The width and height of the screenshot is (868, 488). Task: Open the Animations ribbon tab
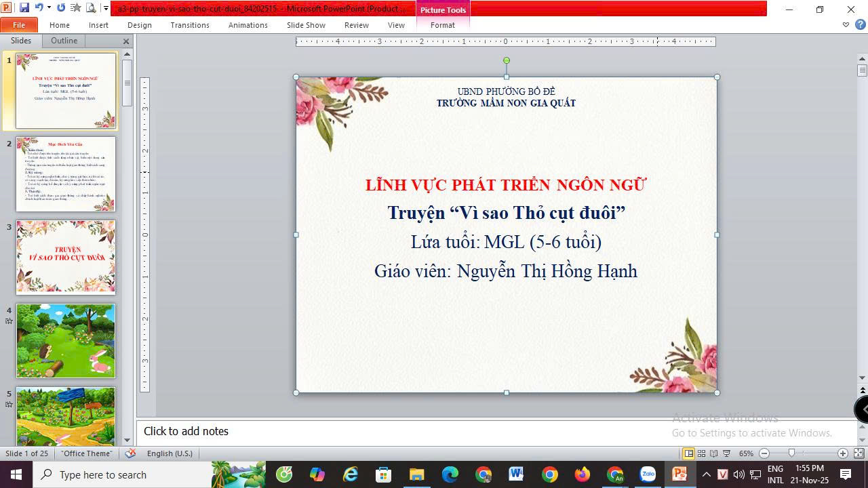(x=248, y=25)
